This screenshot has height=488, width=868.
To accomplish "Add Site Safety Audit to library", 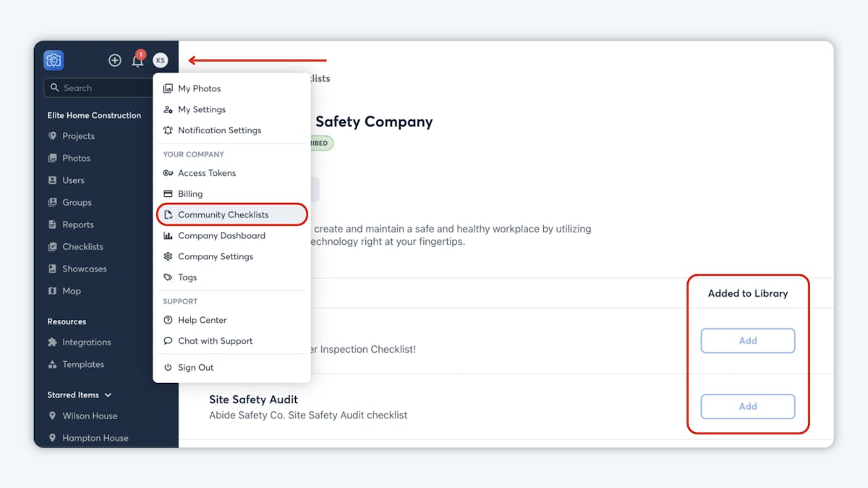I will [748, 407].
